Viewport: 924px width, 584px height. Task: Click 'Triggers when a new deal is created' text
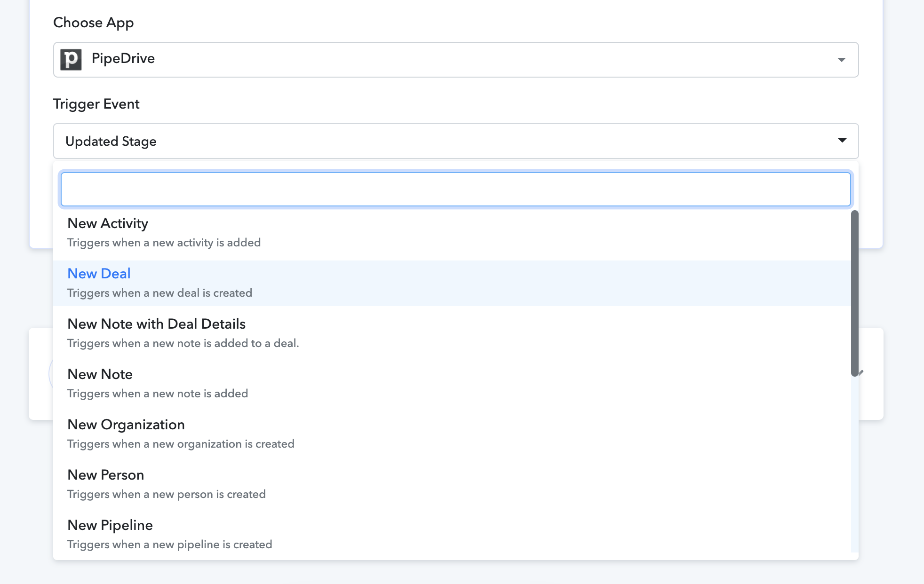point(159,293)
